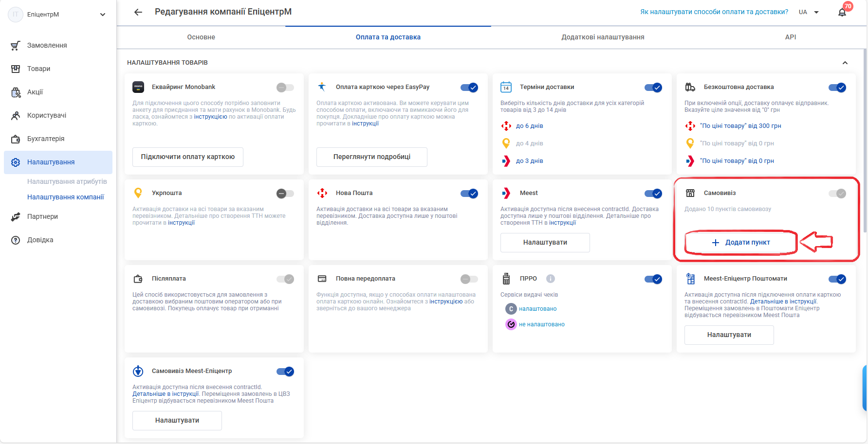This screenshot has width=868, height=444.
Task: Click the 'налаштовано' ПРРО service link
Action: [x=538, y=309]
